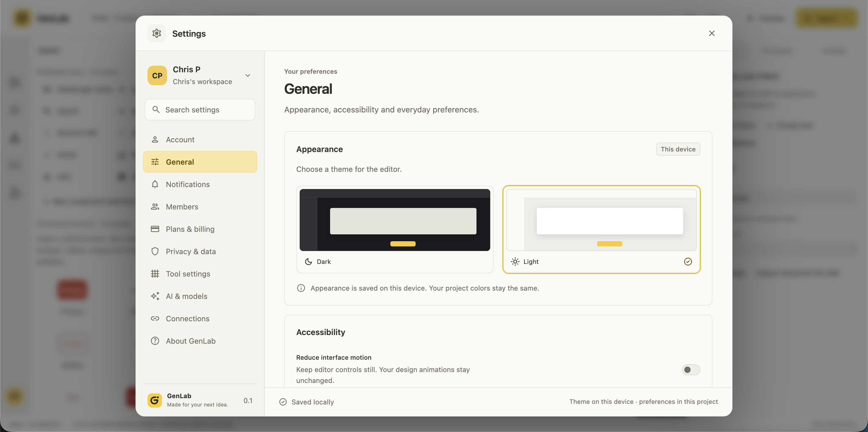
Task: Open Tool settings section
Action: pyautogui.click(x=200, y=274)
